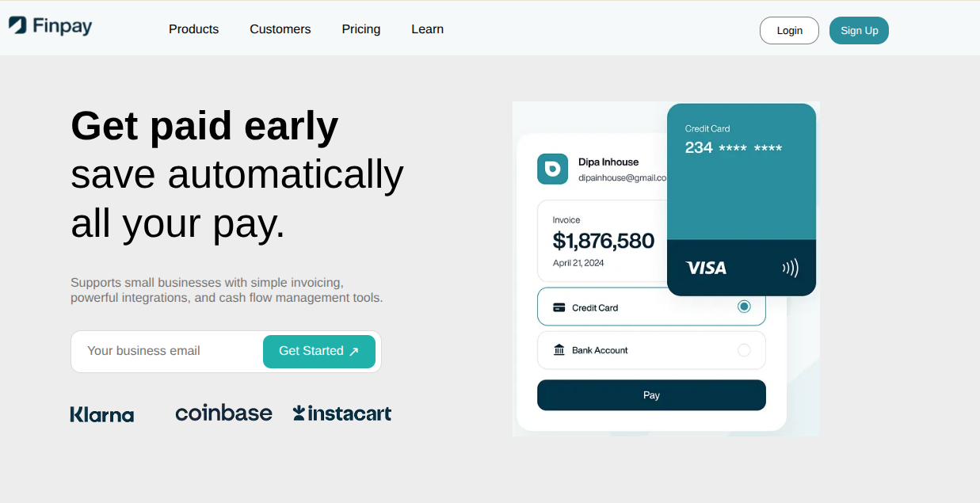Click the Klarna brand logo

[x=102, y=414]
